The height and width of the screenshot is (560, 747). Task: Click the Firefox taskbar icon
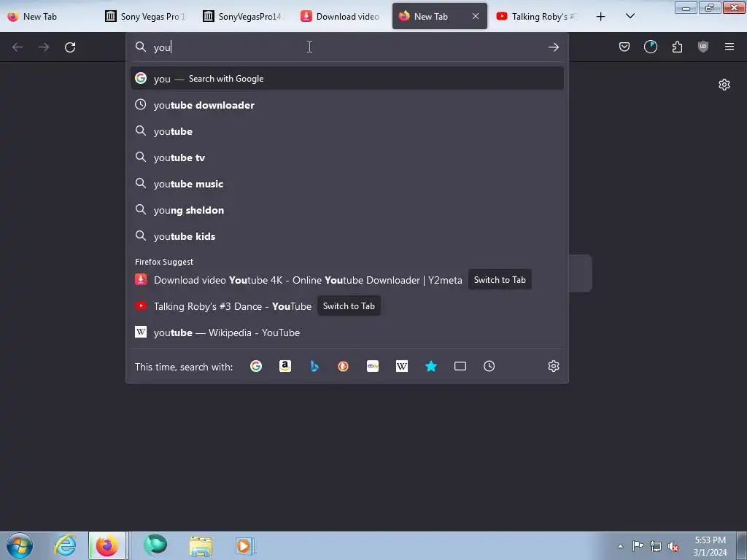tap(107, 545)
